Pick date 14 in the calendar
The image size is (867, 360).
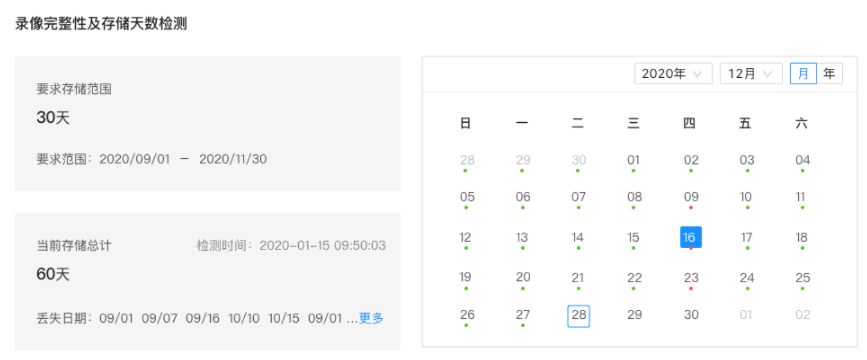point(578,238)
